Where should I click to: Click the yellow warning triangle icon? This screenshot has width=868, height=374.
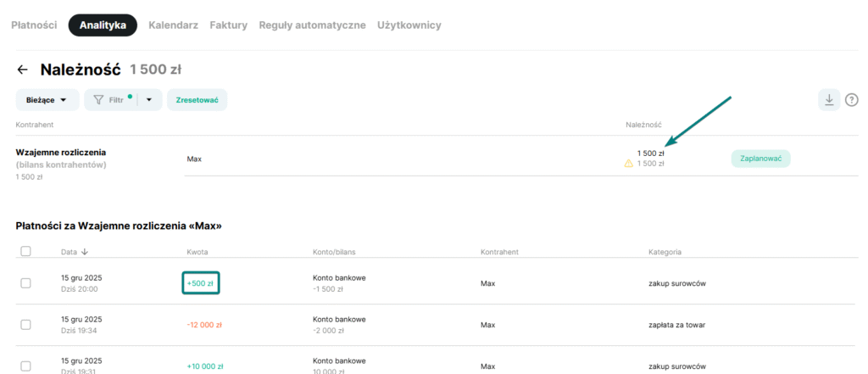629,164
